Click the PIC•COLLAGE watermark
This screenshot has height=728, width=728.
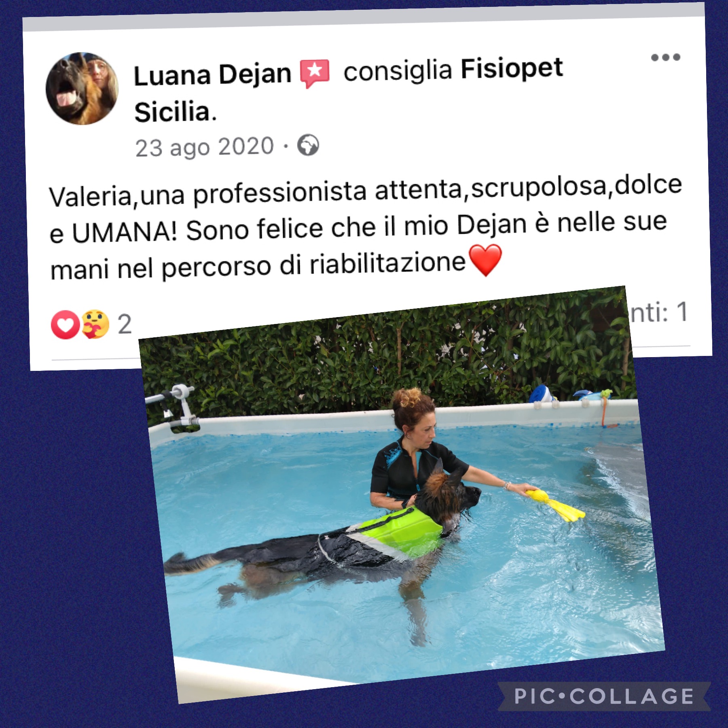604,696
